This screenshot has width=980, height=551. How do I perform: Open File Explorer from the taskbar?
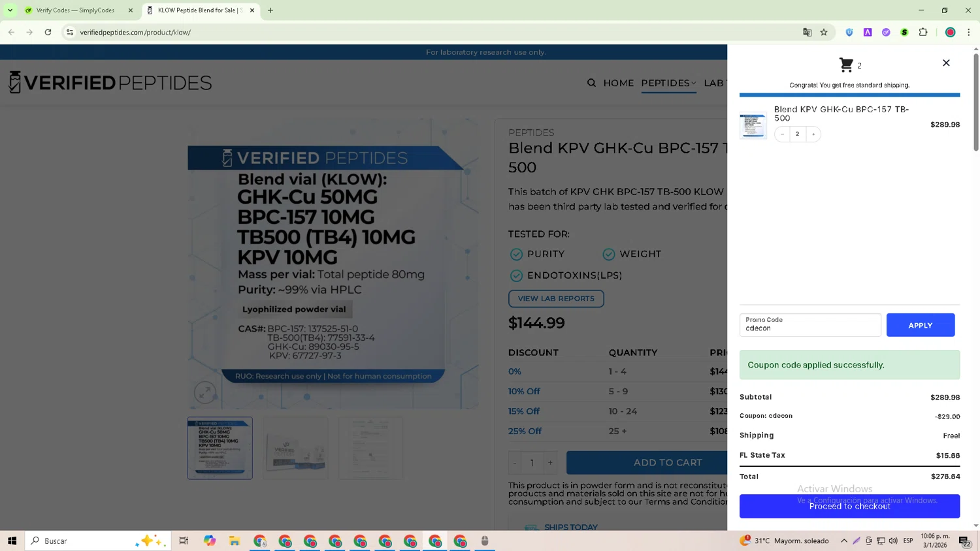pyautogui.click(x=235, y=541)
